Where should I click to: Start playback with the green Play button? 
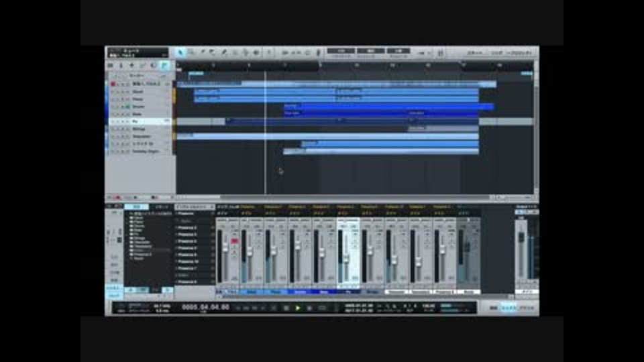point(298,308)
